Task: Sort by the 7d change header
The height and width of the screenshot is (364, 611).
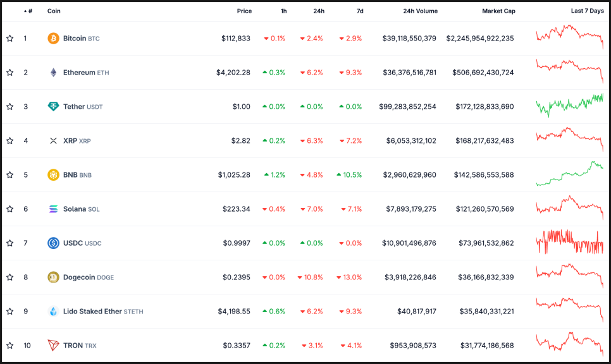Action: tap(360, 11)
